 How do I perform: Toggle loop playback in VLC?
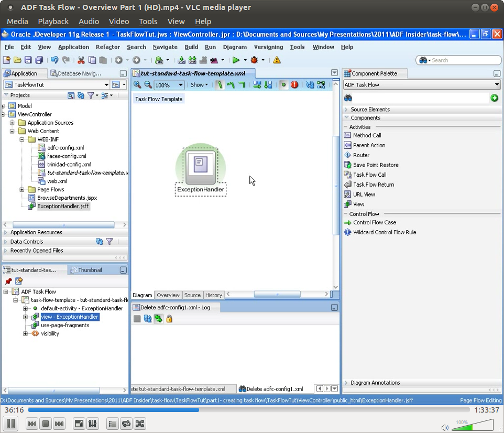coord(126,424)
